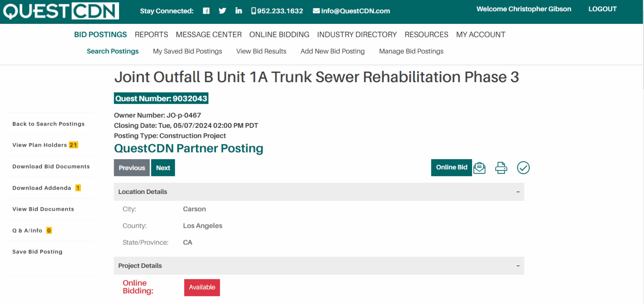
Task: Print posting using the printer icon
Action: 501,168
